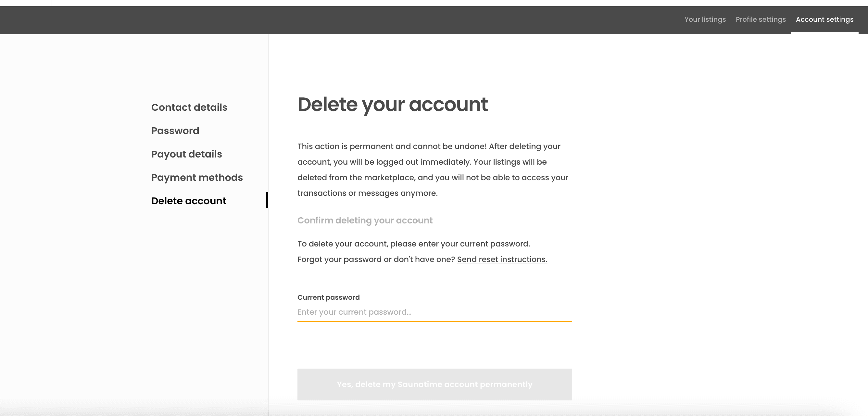Image resolution: width=868 pixels, height=416 pixels.
Task: Click the Delete account sidebar item
Action: click(188, 201)
